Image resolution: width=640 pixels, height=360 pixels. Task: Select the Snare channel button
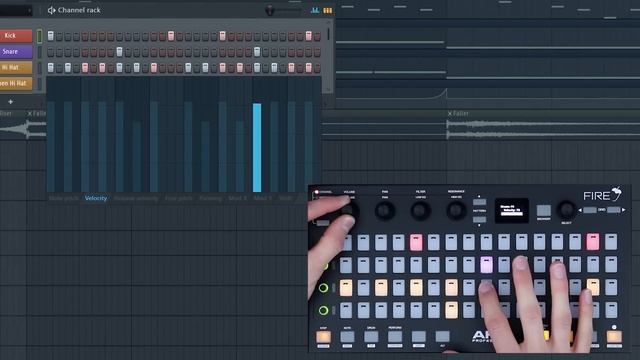coord(16,52)
